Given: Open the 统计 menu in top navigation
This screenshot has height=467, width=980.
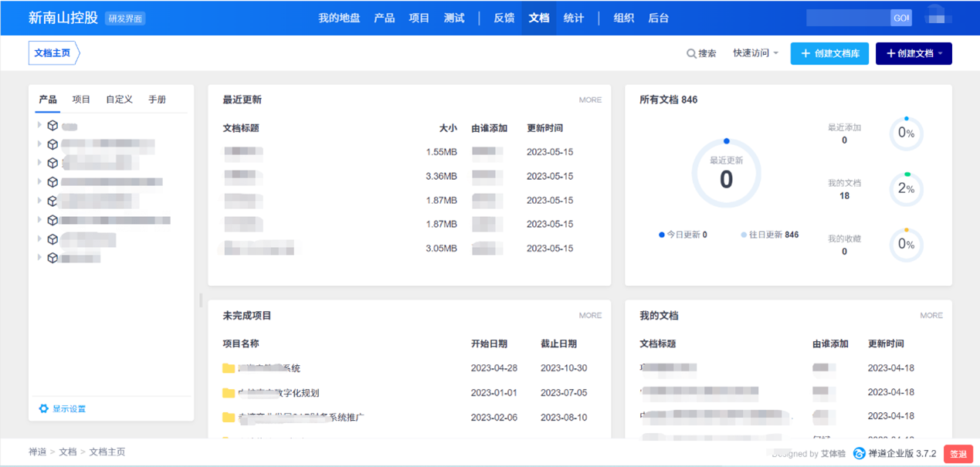Looking at the screenshot, I should (574, 18).
